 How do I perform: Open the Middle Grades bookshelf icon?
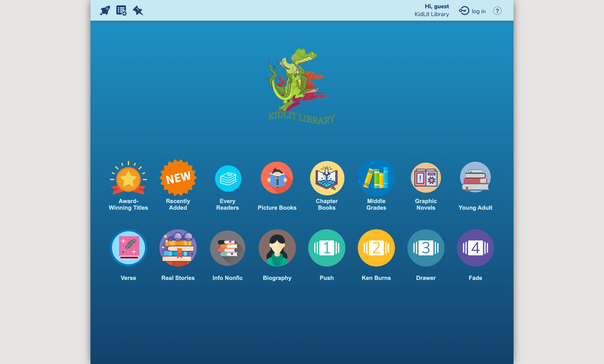tap(376, 178)
